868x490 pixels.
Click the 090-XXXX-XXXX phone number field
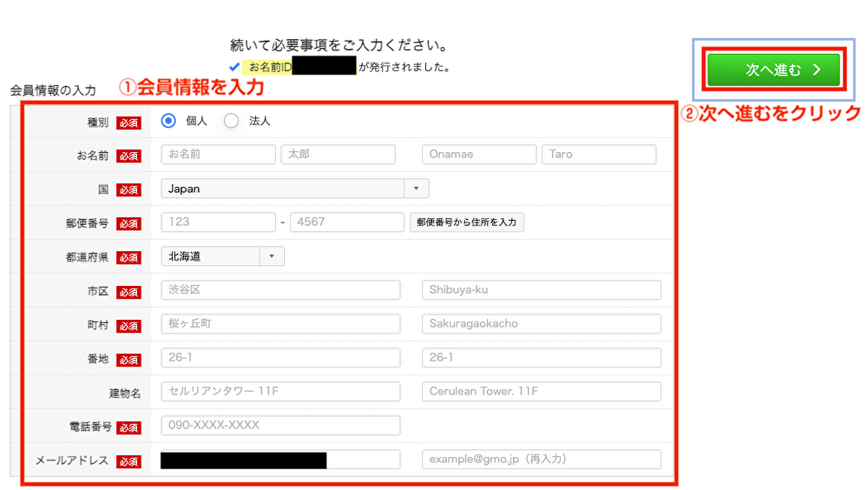tap(280, 426)
